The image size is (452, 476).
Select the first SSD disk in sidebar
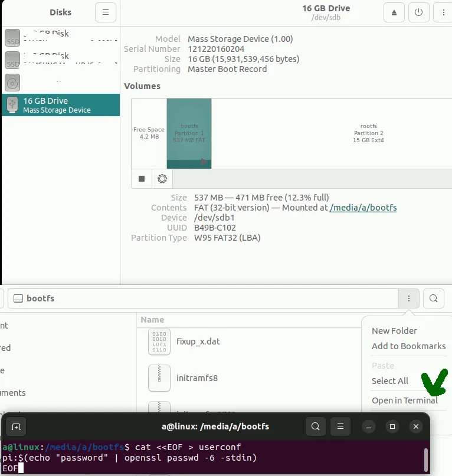[61, 38]
